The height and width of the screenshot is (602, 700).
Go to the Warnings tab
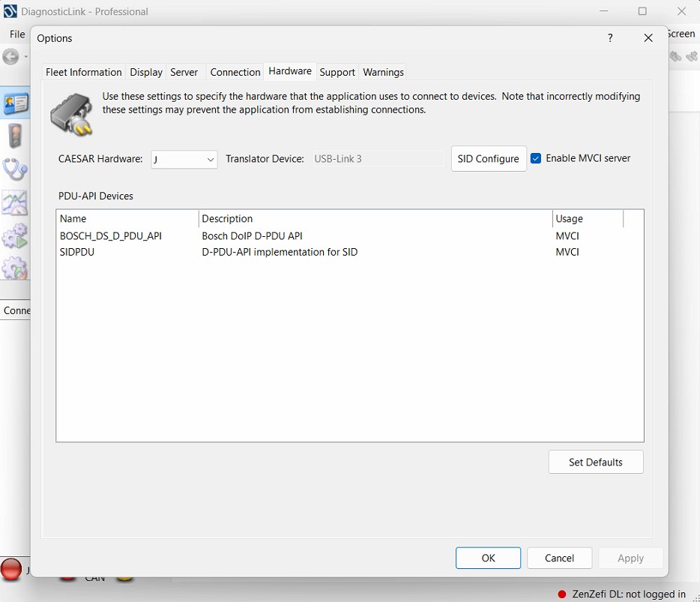[383, 72]
